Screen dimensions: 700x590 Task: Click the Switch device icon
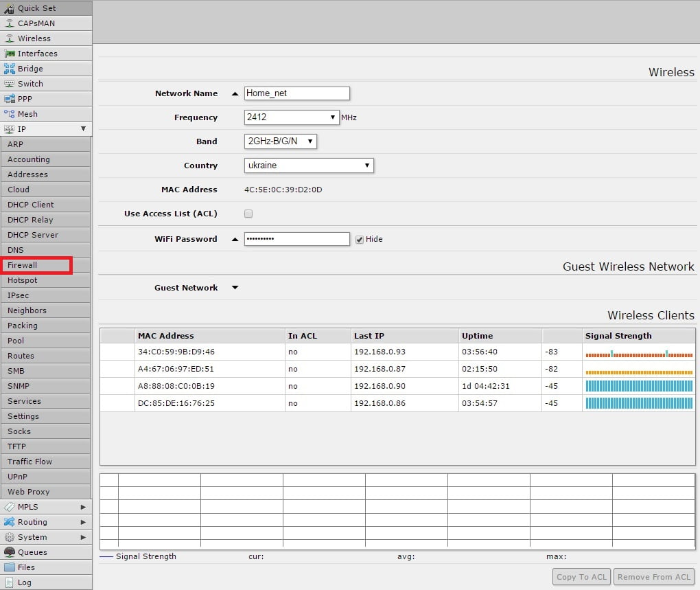tap(9, 84)
